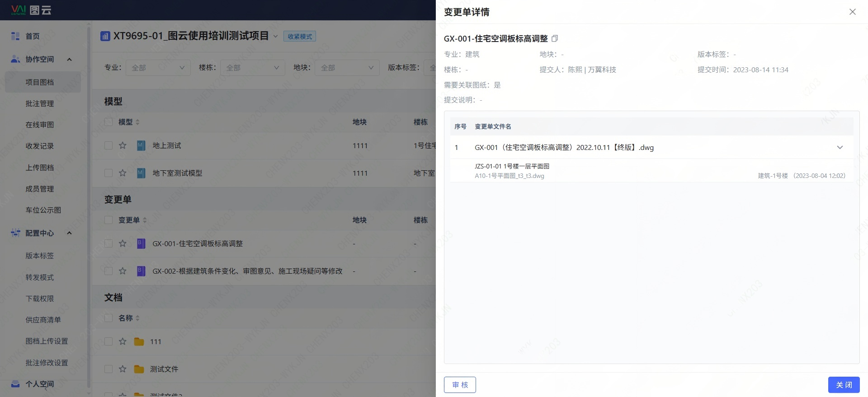Check the box for 地上测试 model
868x397 pixels.
(108, 145)
